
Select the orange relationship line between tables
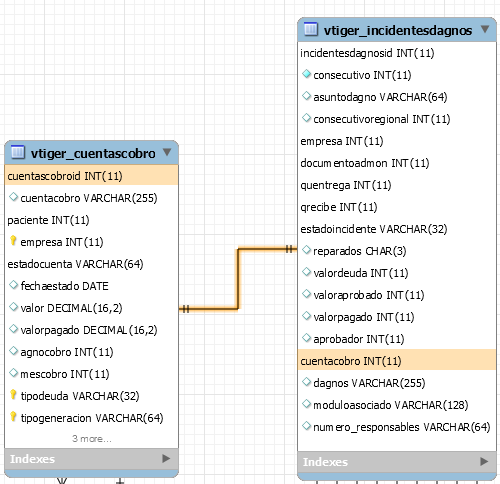click(238, 278)
